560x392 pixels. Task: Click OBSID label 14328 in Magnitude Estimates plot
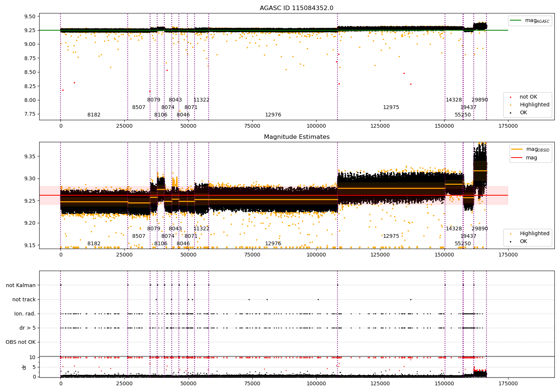pos(454,229)
